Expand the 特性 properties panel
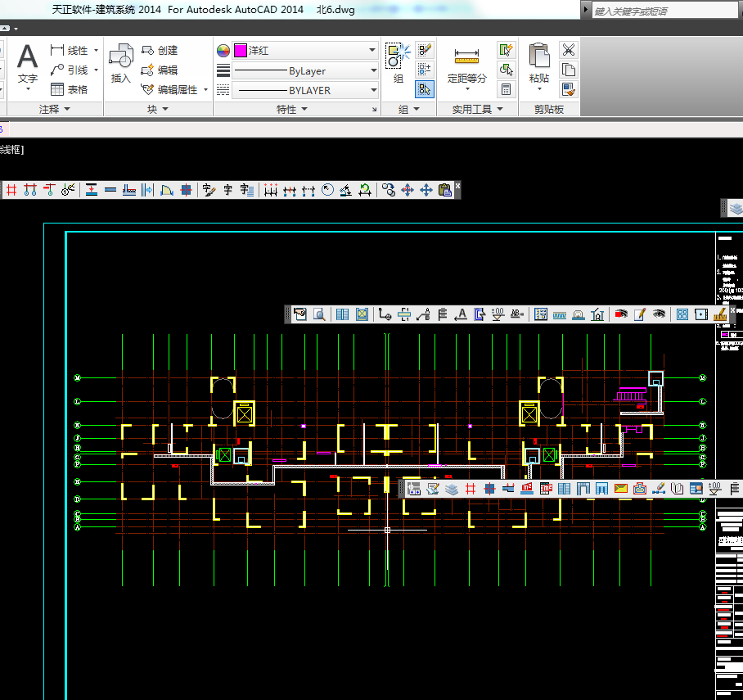This screenshot has width=743, height=700. click(292, 110)
